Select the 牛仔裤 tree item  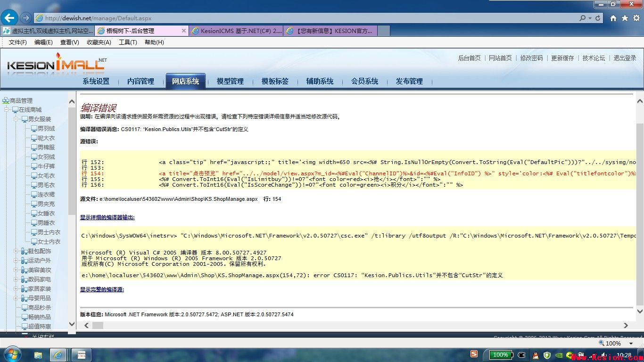pos(46,166)
